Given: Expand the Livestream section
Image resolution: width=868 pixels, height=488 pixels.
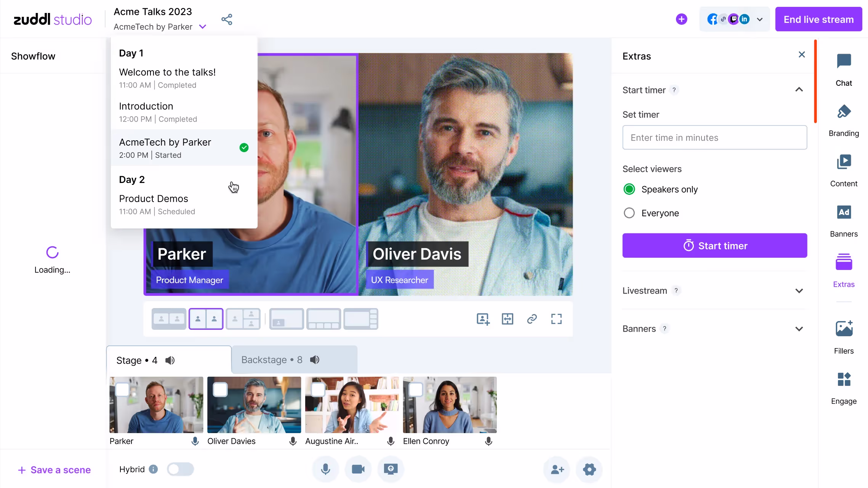Looking at the screenshot, I should point(799,291).
